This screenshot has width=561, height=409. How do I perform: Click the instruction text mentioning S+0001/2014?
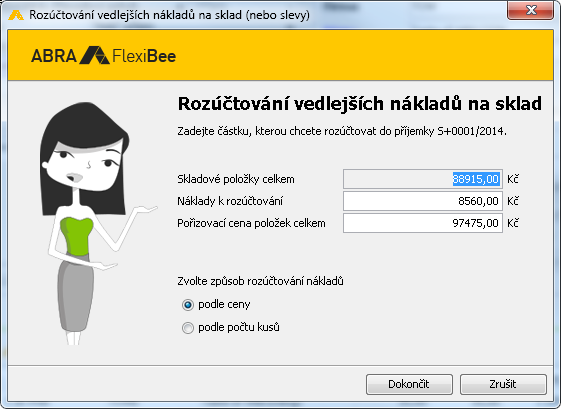pyautogui.click(x=342, y=131)
